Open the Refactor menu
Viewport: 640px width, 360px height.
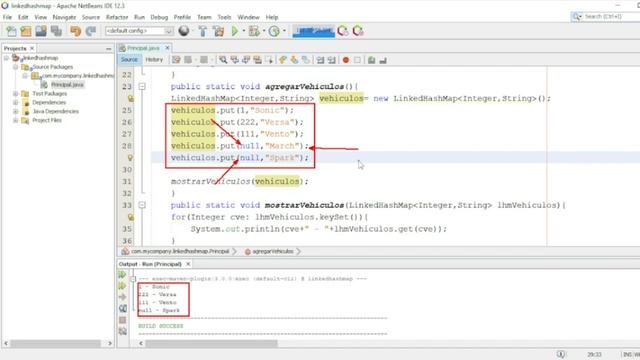117,17
